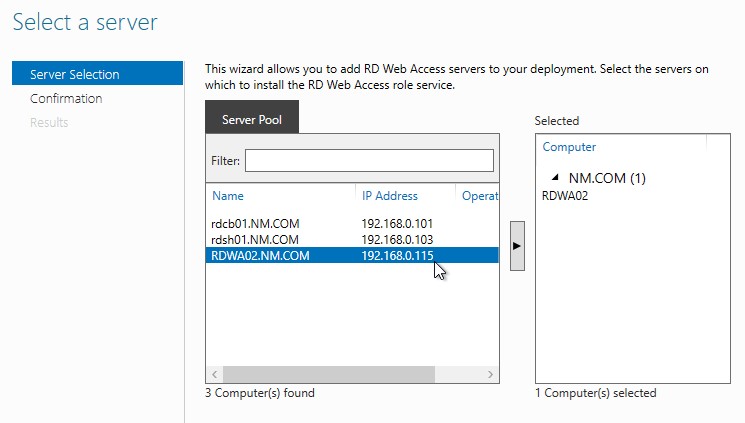Collapse the NM.COM (1) tree triangle
Image resolution: width=745 pixels, height=423 pixels.
pos(555,178)
